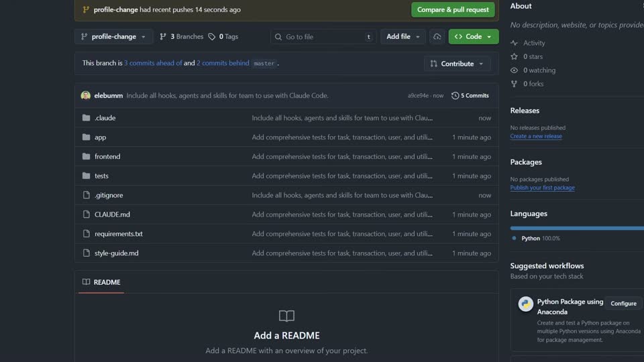Open the app folder
The image size is (644, 362).
tap(100, 137)
